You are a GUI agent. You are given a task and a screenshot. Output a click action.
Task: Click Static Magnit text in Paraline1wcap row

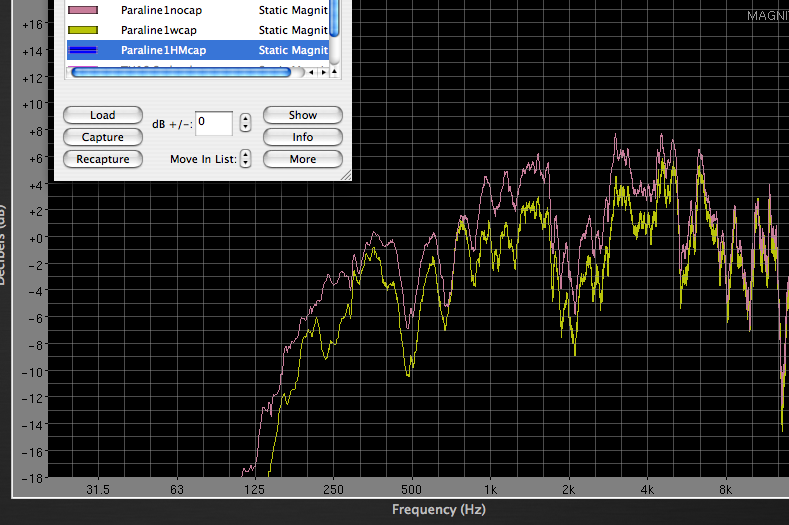pos(293,30)
